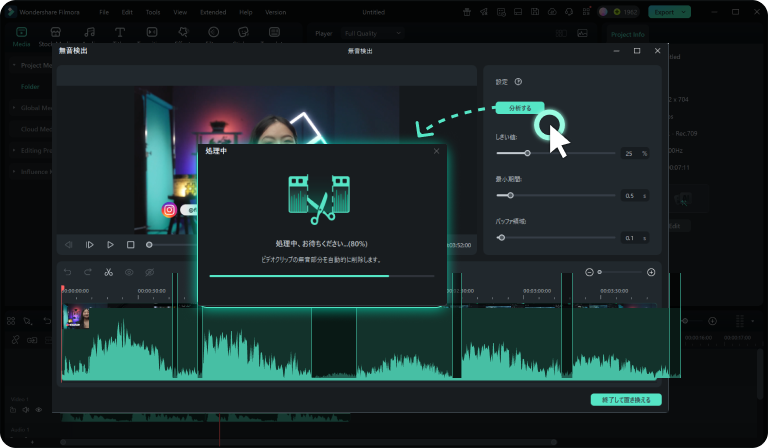Click the preview seek bar handle
Image resolution: width=768 pixels, height=448 pixels.
click(149, 245)
